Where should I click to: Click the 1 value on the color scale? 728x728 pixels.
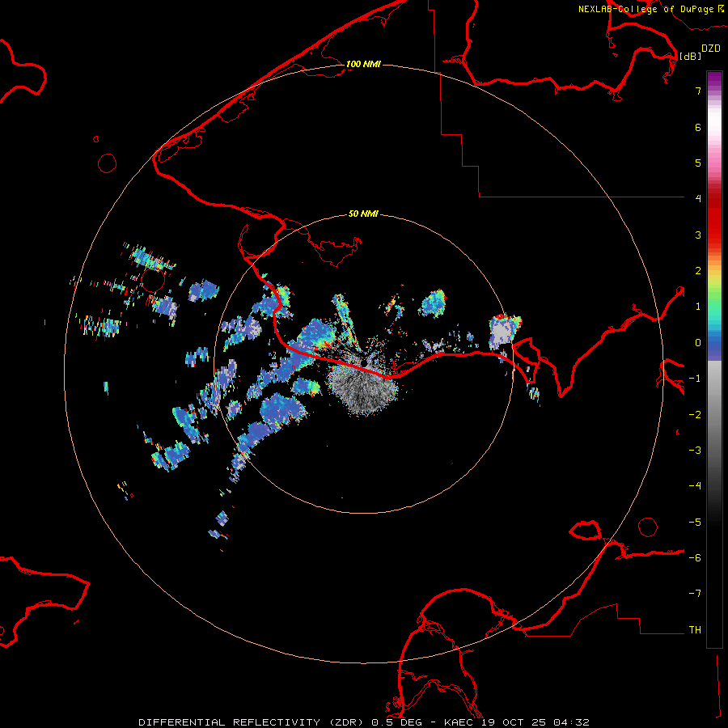[x=698, y=307]
